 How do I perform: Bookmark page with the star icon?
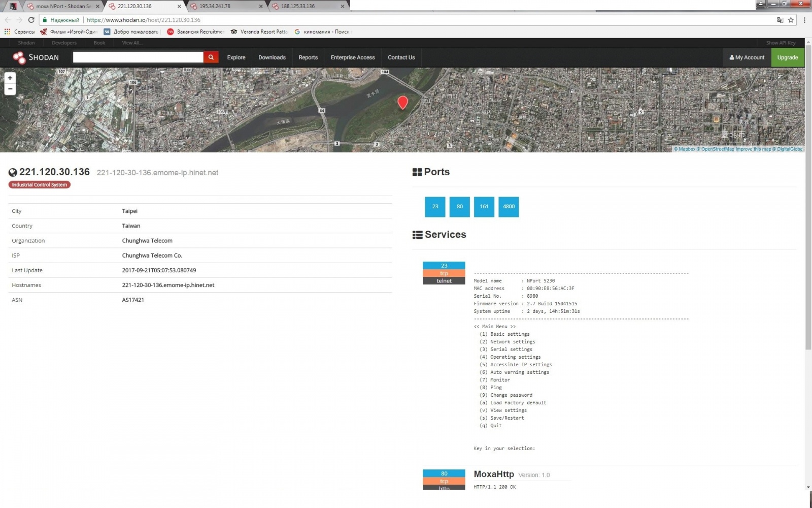point(791,20)
